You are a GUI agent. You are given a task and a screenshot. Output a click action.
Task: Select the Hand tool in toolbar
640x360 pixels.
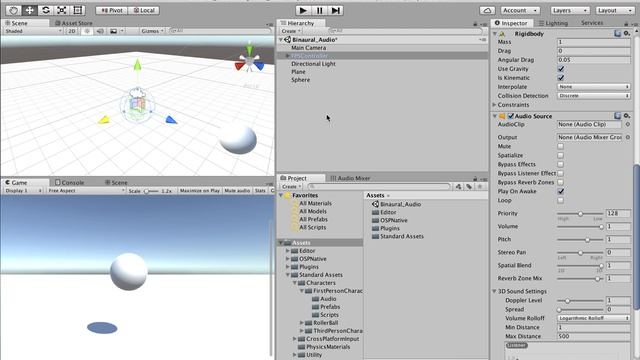13,10
